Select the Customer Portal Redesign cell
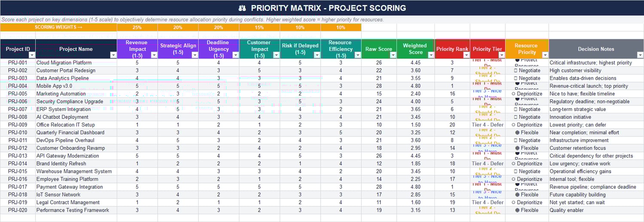This screenshot has height=222, width=644. pyautogui.click(x=76, y=71)
